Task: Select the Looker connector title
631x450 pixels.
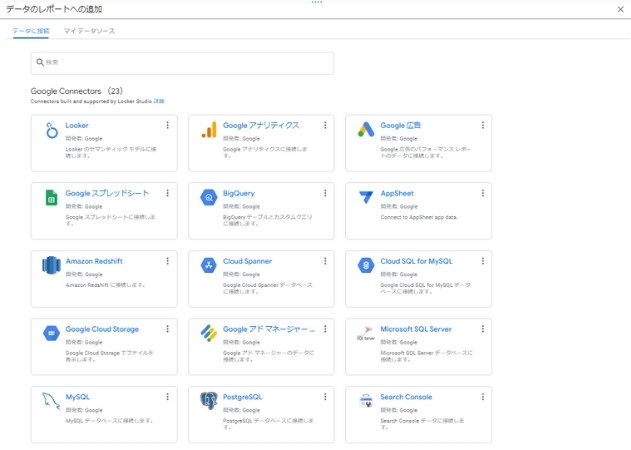Action: click(x=77, y=126)
